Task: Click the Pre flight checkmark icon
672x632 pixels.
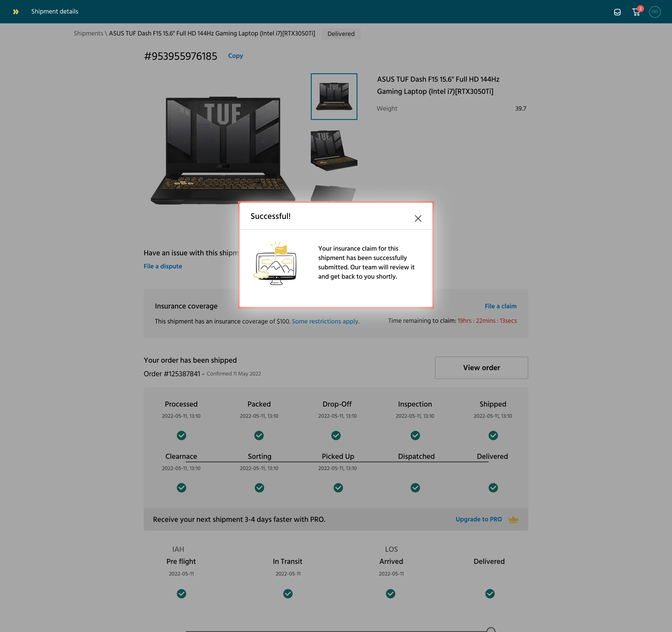Action: click(181, 593)
